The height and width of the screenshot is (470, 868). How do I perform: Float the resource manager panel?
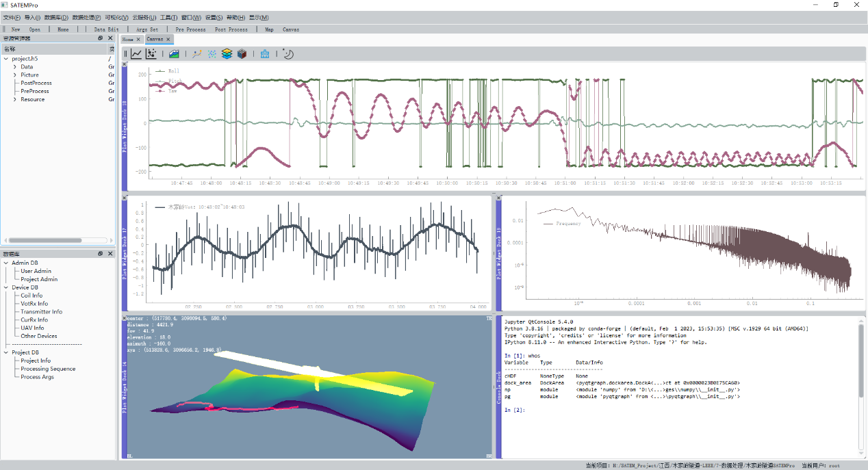click(x=101, y=38)
